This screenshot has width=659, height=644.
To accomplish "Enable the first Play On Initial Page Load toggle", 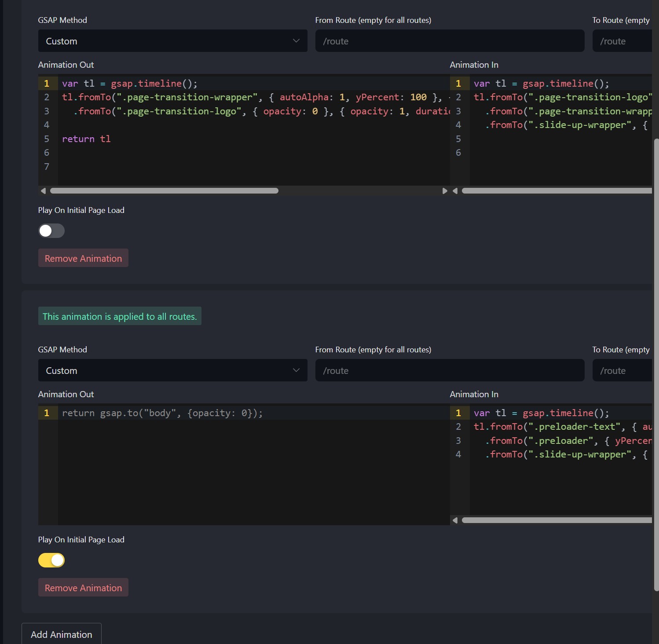I will (51, 231).
